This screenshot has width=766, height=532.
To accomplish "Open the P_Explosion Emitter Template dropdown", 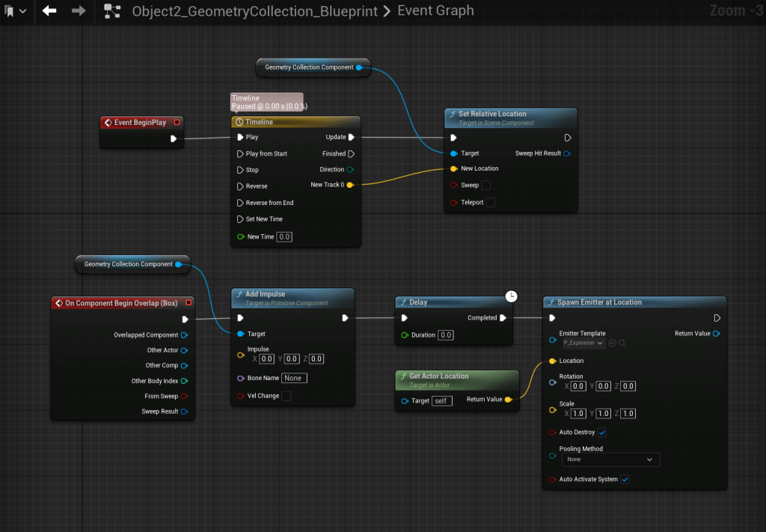I will tap(583, 343).
